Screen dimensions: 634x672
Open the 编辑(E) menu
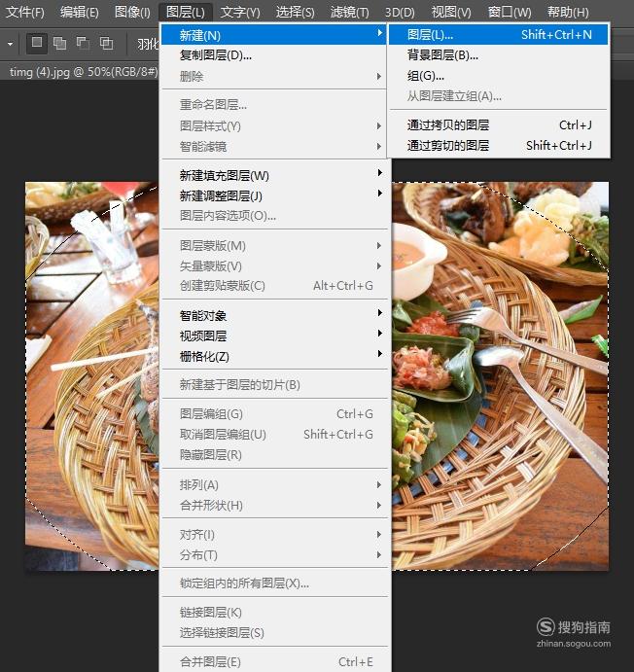click(x=80, y=12)
